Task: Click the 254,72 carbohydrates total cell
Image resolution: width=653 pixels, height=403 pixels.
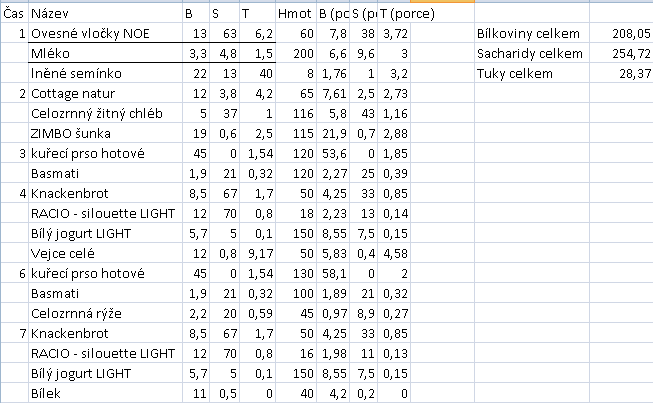Action: [621, 53]
